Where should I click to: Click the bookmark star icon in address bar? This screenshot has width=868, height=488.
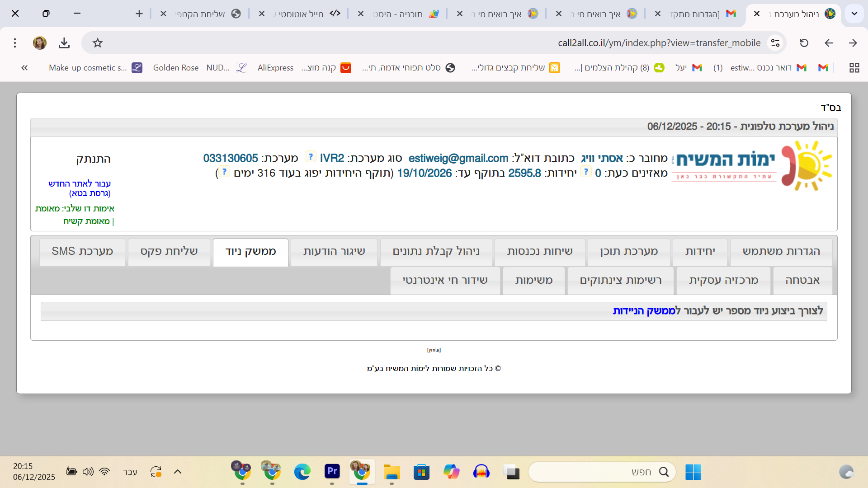point(98,43)
